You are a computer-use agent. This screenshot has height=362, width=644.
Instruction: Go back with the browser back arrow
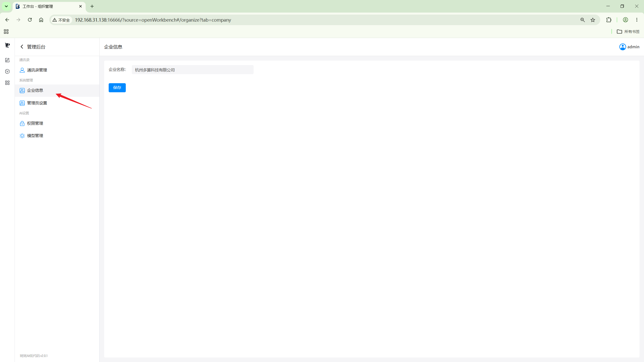click(7, 20)
